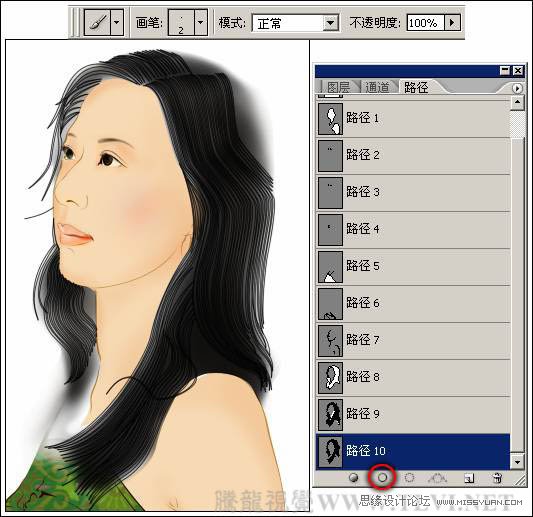533x517 pixels.
Task: Select the 路径 3 row
Action: [413, 193]
